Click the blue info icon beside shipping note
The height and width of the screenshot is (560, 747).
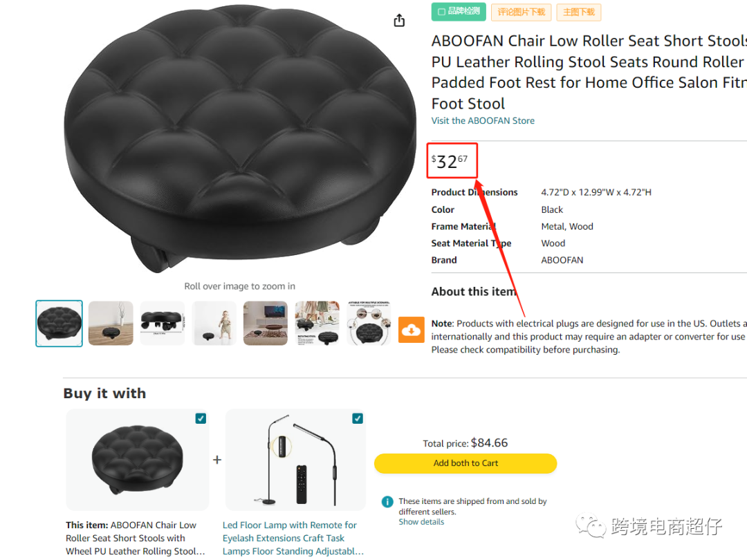pyautogui.click(x=387, y=502)
